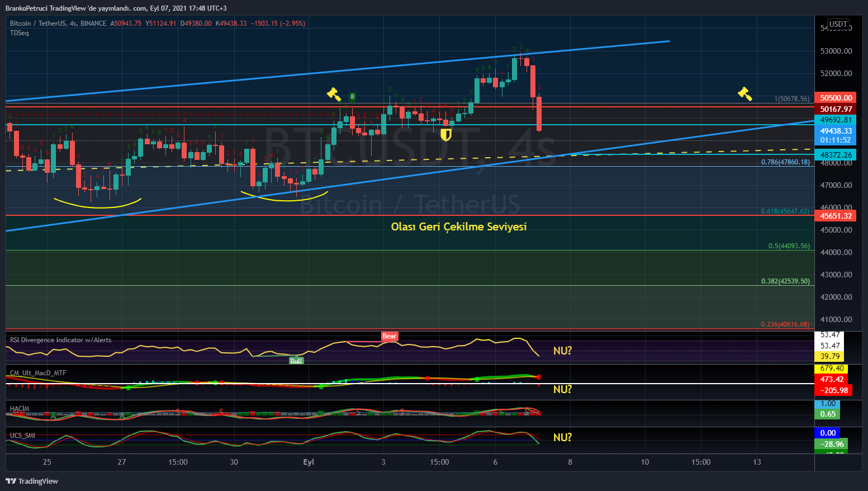Click the yellow hammer icon near the 1(50678.56) label

(x=744, y=93)
